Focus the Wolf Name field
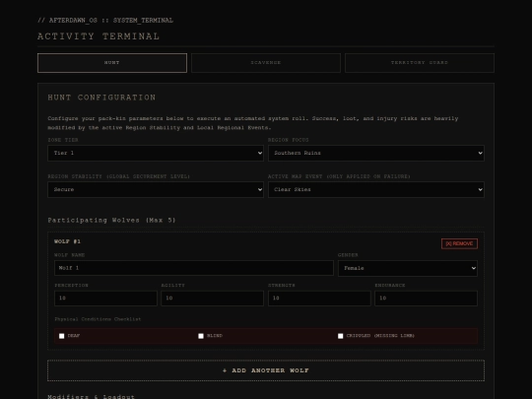The image size is (532, 399). (x=194, y=268)
